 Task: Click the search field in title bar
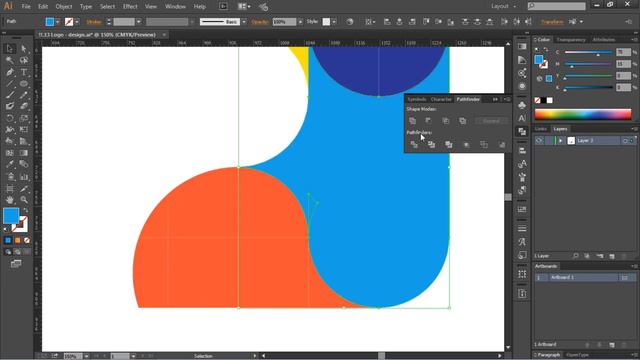(x=556, y=6)
